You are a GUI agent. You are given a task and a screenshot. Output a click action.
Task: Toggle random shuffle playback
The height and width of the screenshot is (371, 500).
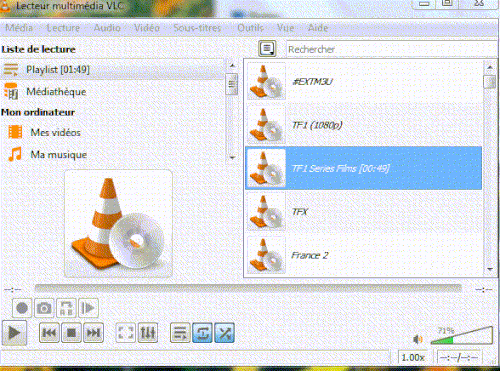(225, 333)
